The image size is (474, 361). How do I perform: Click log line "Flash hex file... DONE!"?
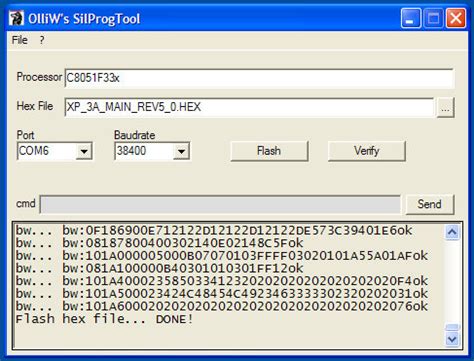tap(104, 319)
